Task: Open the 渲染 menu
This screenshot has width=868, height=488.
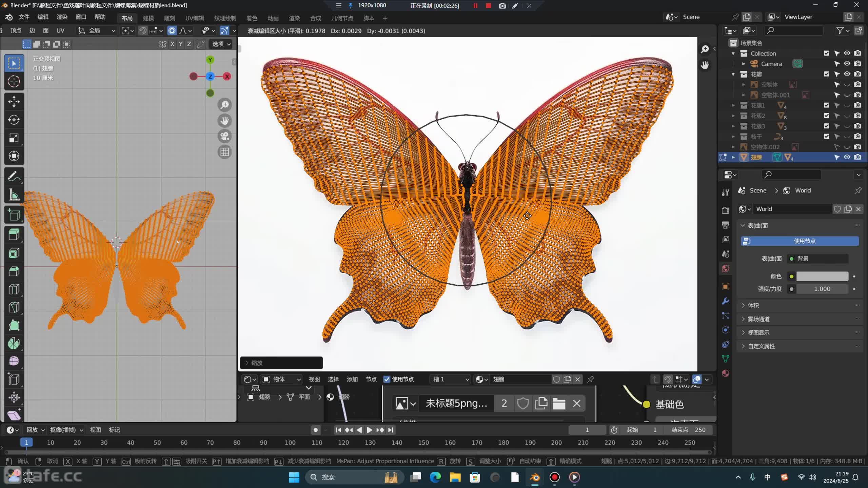Action: click(x=62, y=17)
